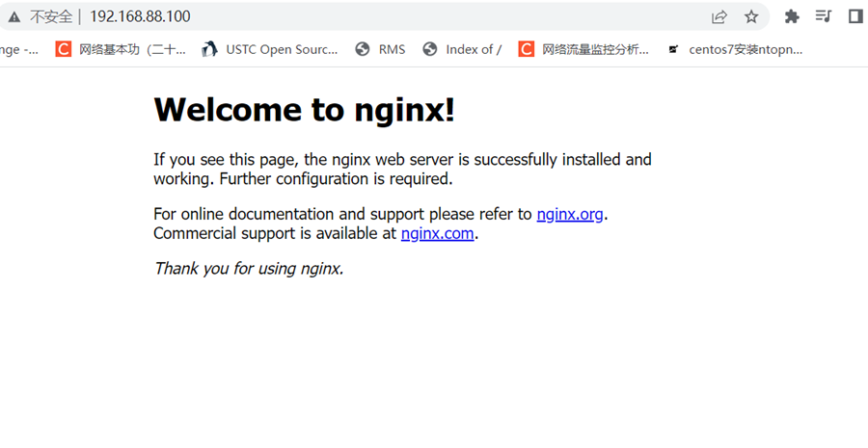Open the 网络基本功 bookmark

click(x=121, y=49)
